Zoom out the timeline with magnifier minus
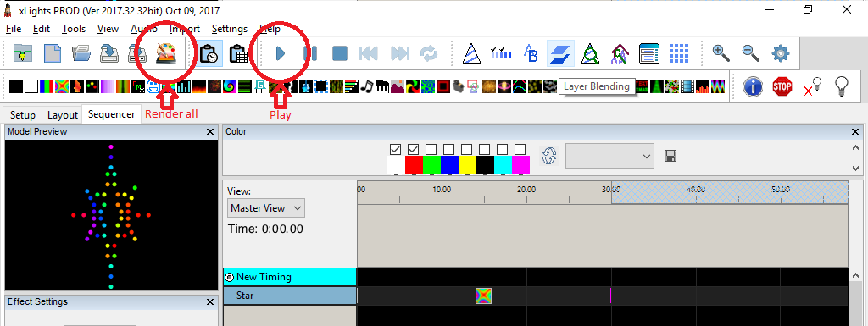 tap(751, 53)
